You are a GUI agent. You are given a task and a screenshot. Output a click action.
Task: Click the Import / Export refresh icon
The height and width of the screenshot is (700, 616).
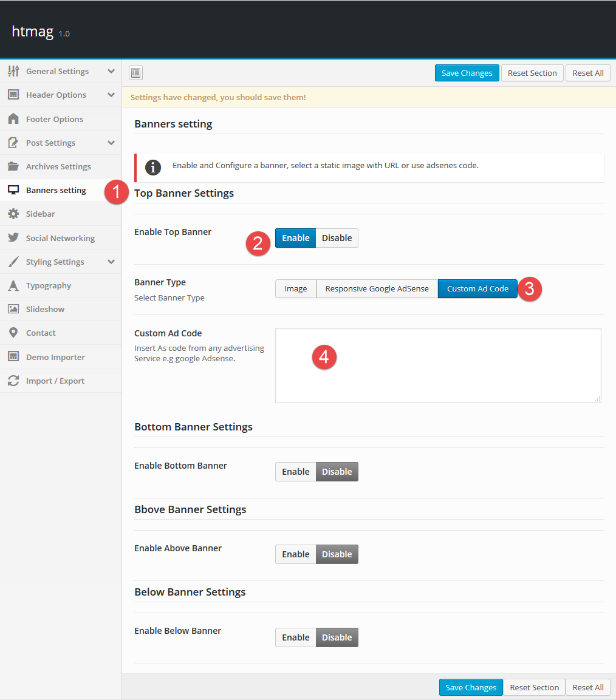pyautogui.click(x=13, y=381)
